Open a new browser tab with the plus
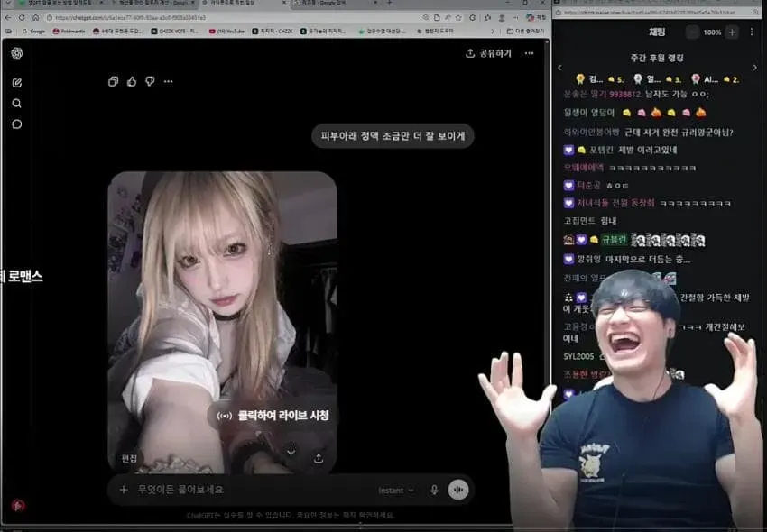The image size is (767, 532). 390,3
